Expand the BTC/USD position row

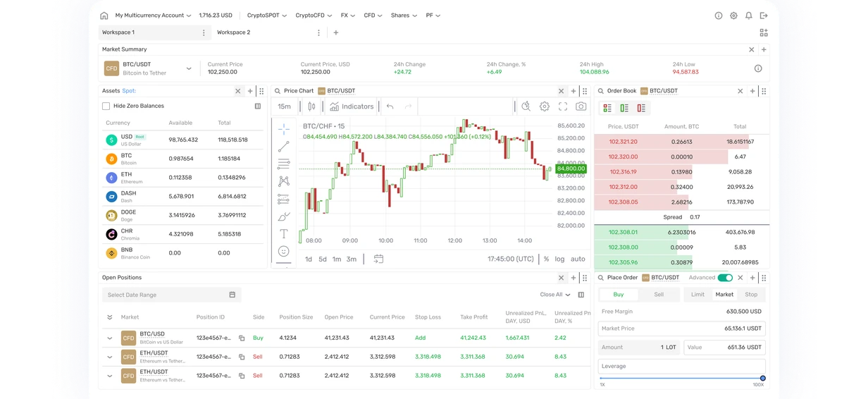coord(110,338)
